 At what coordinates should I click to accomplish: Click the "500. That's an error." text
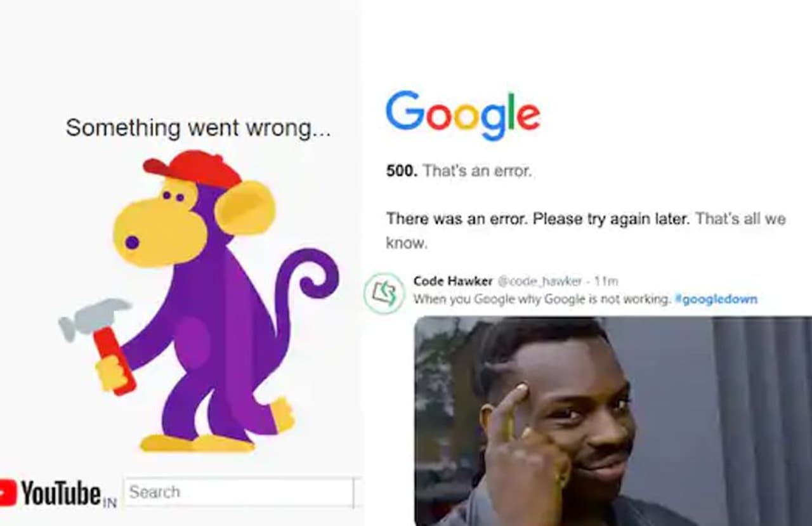459,171
